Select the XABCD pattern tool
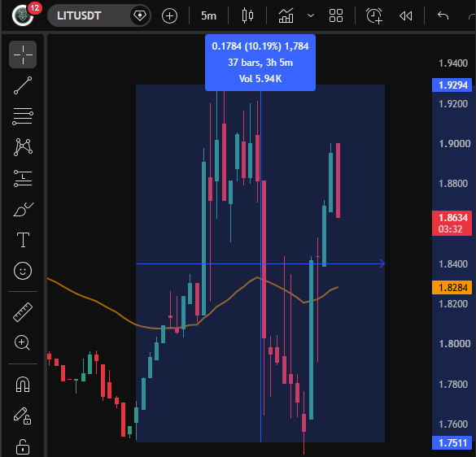The image size is (476, 457). (23, 147)
